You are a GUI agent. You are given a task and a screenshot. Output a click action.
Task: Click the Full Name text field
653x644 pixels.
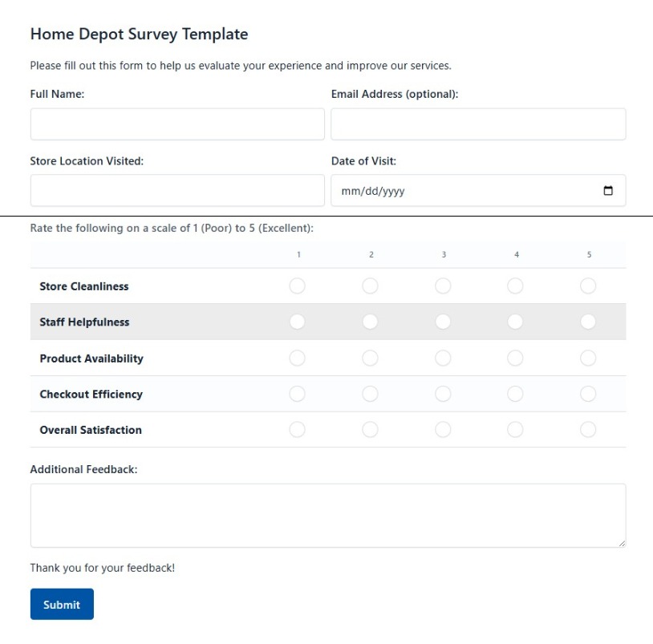(176, 124)
